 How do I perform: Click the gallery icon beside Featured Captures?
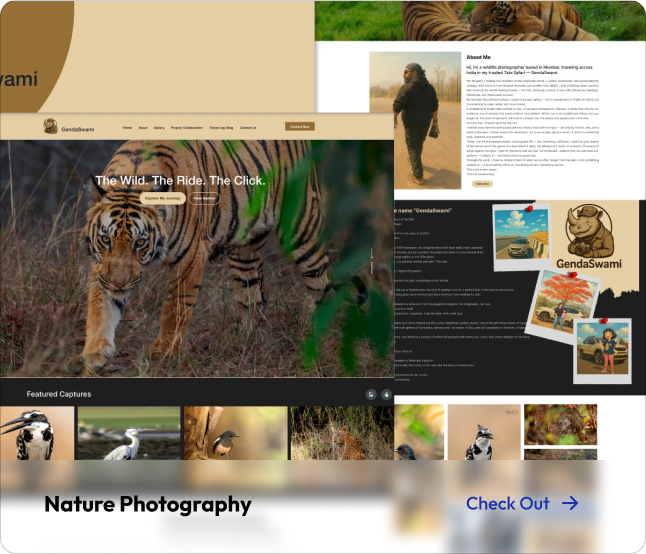(x=370, y=394)
